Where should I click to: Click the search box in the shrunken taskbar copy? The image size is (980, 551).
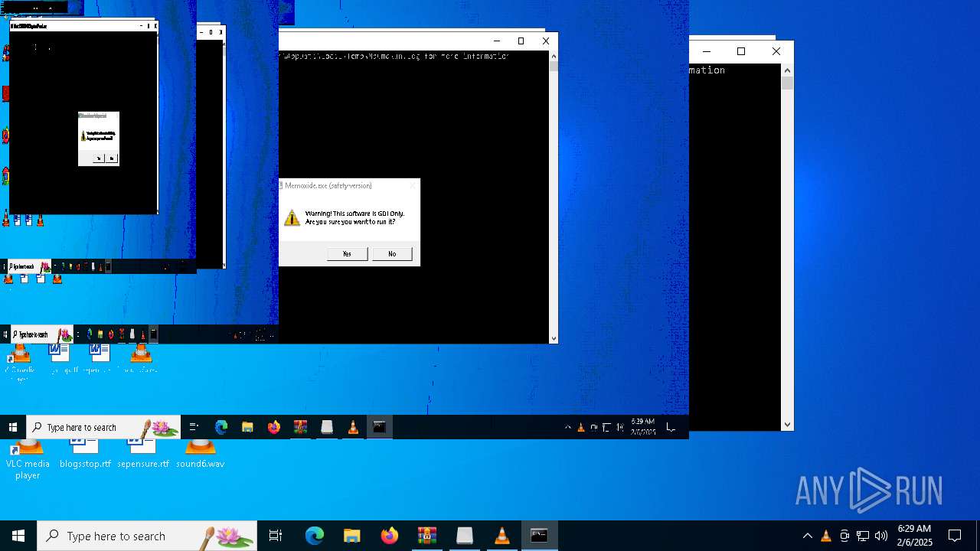coord(103,427)
